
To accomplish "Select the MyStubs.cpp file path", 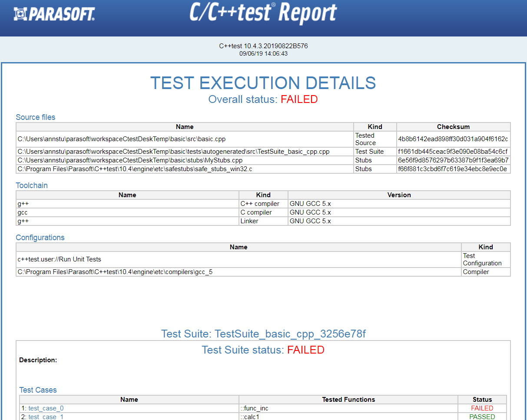I will tap(130, 160).
